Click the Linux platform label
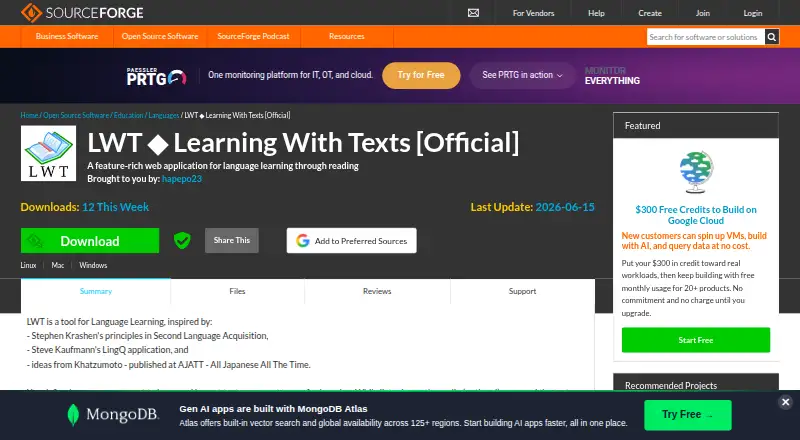Viewport: 800px width, 440px height. pyautogui.click(x=28, y=265)
